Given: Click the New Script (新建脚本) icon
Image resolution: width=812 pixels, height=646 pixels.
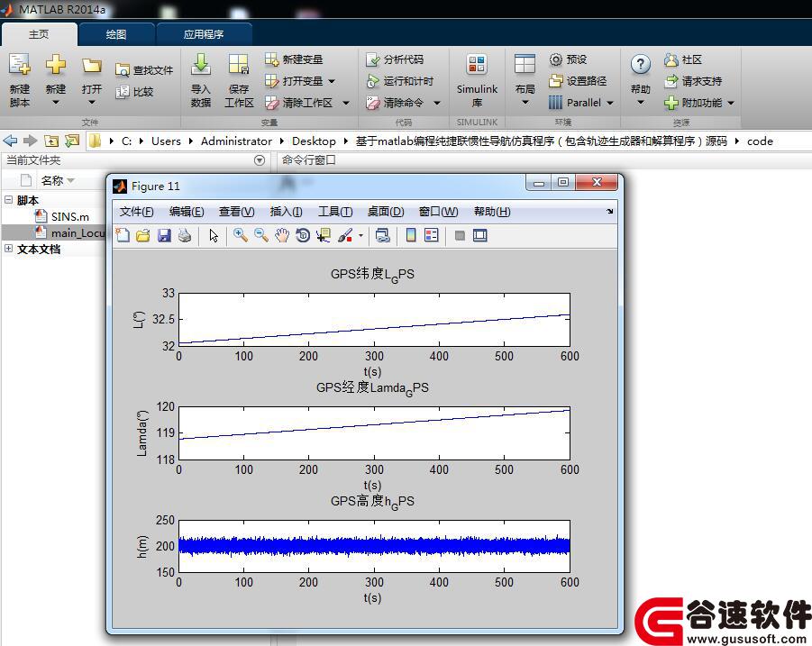Looking at the screenshot, I should click(x=20, y=66).
